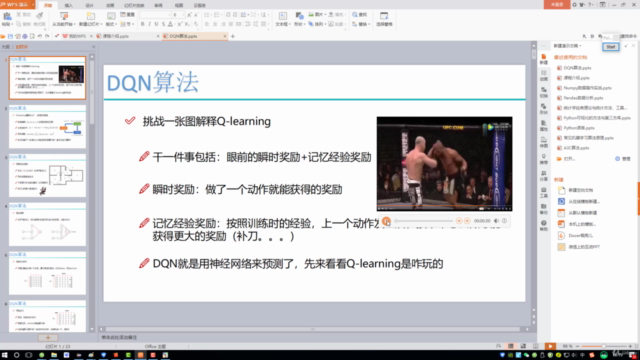Click 管理 link in side panel

(623, 159)
